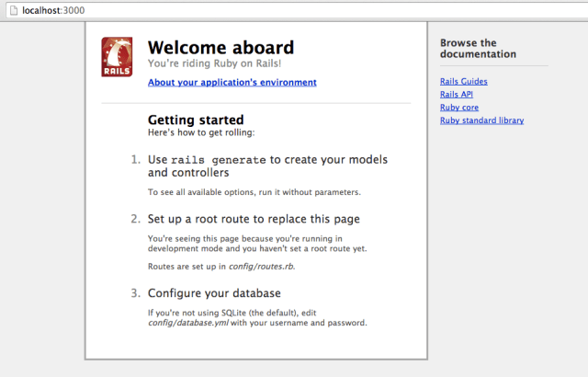Focus the localhost:3000 address bar
588x377 pixels.
coord(296,10)
